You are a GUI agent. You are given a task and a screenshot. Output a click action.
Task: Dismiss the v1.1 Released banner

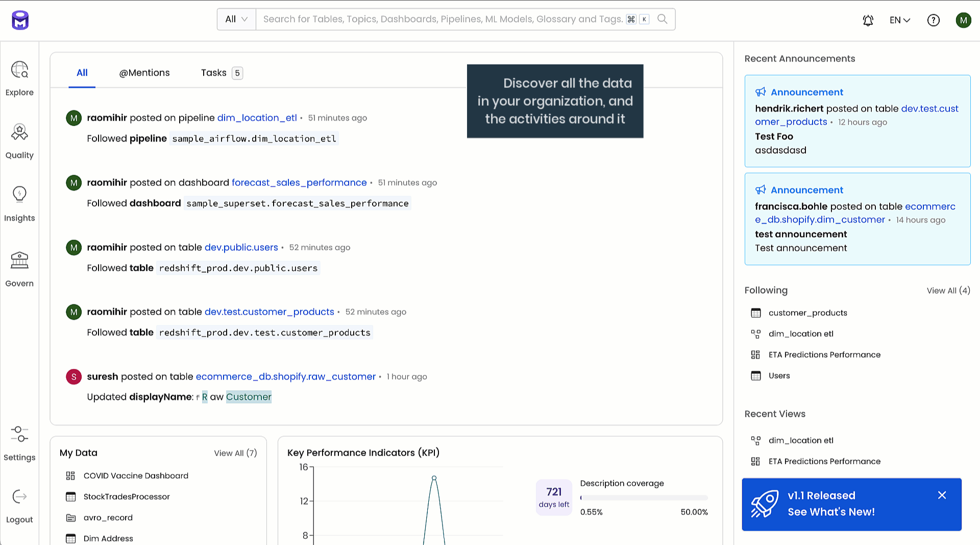[942, 495]
